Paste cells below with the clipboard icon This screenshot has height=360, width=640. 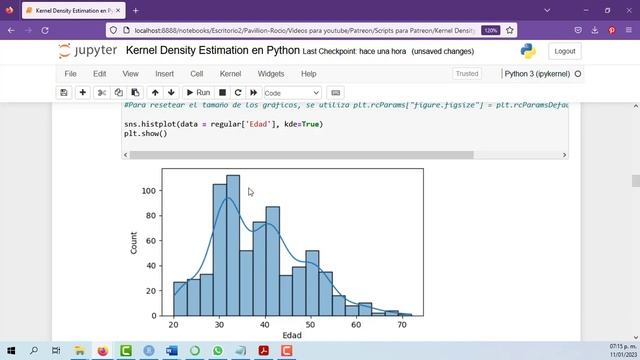[135, 93]
